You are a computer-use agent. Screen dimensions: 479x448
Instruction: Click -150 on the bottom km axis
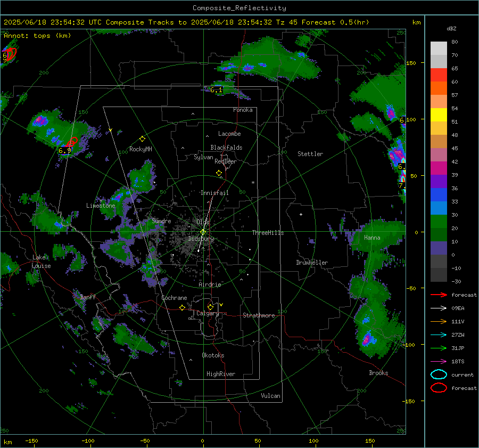click(x=31, y=441)
